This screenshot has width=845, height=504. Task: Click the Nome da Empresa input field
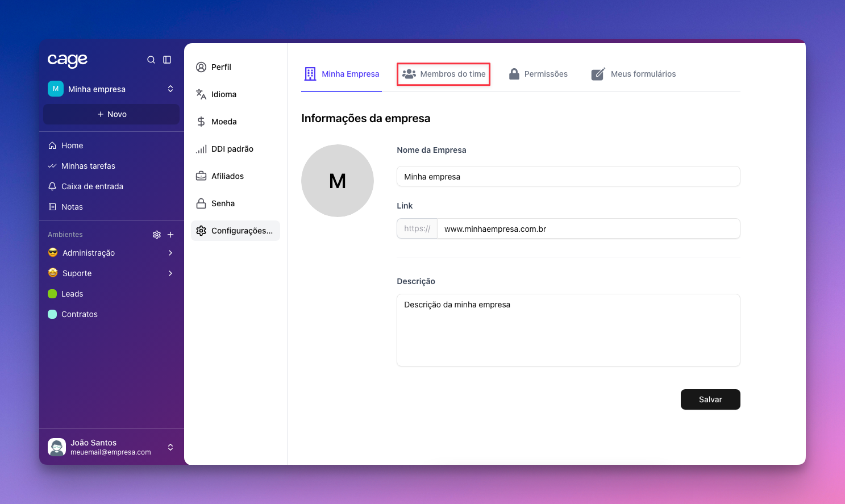[x=568, y=177]
